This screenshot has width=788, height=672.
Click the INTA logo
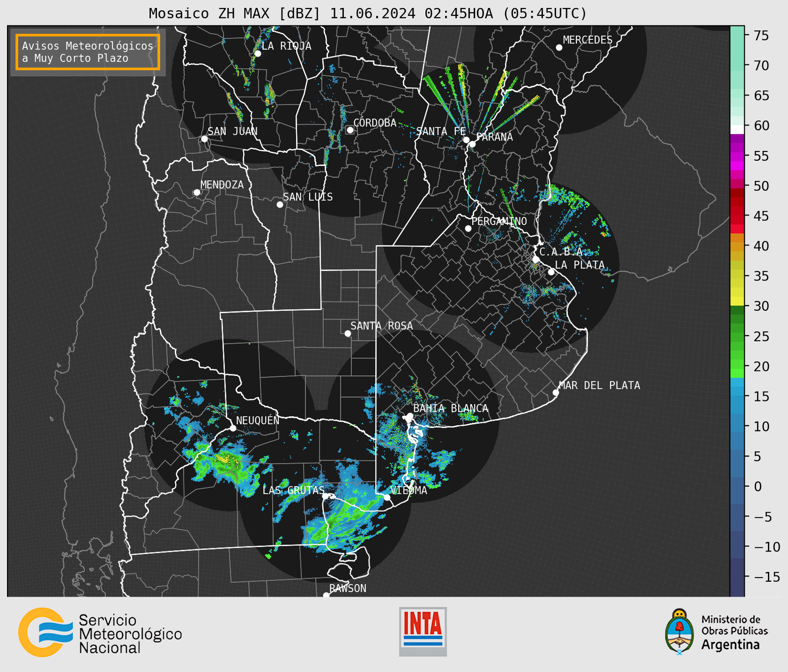pyautogui.click(x=423, y=631)
